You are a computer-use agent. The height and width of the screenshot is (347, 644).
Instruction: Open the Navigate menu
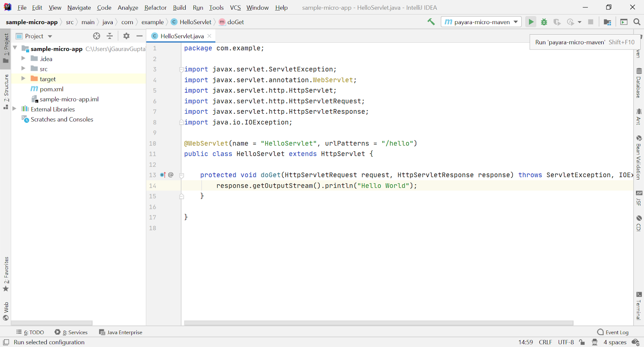tap(79, 7)
